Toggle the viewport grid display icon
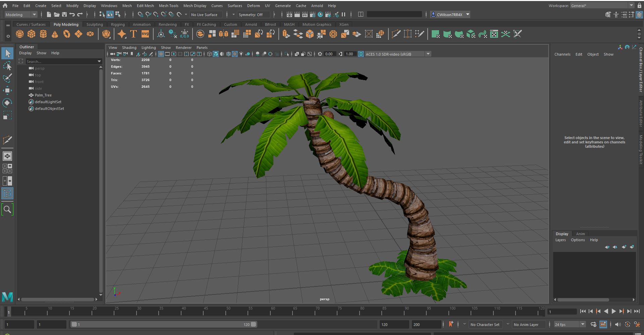This screenshot has height=335, width=644. coord(161,54)
